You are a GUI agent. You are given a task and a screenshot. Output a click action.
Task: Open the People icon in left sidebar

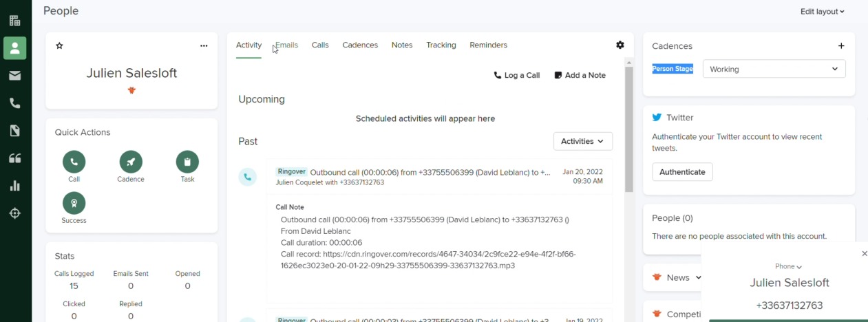(x=14, y=48)
